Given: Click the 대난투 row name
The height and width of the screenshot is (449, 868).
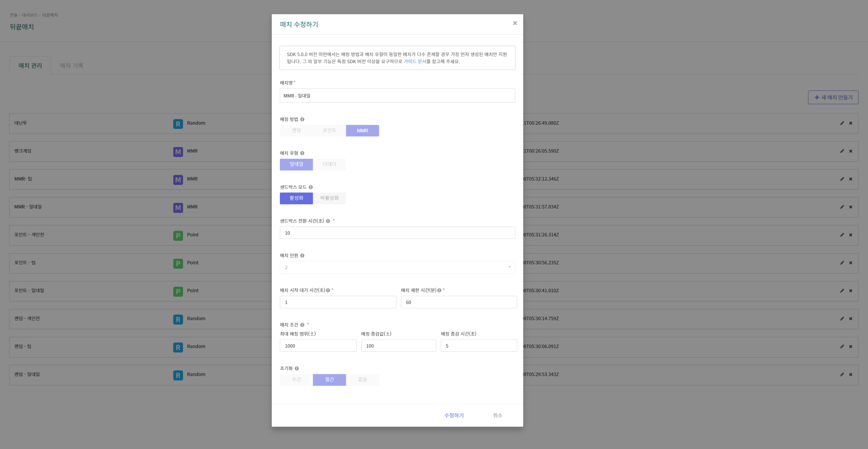Looking at the screenshot, I should pyautogui.click(x=20, y=123).
